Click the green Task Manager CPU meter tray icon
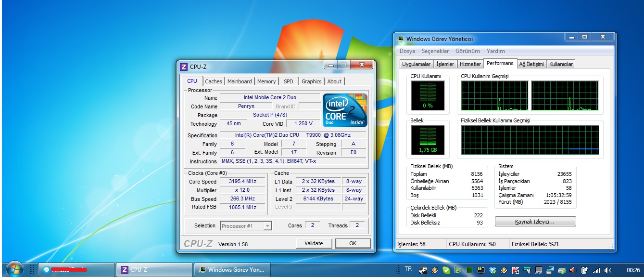 coord(469,270)
